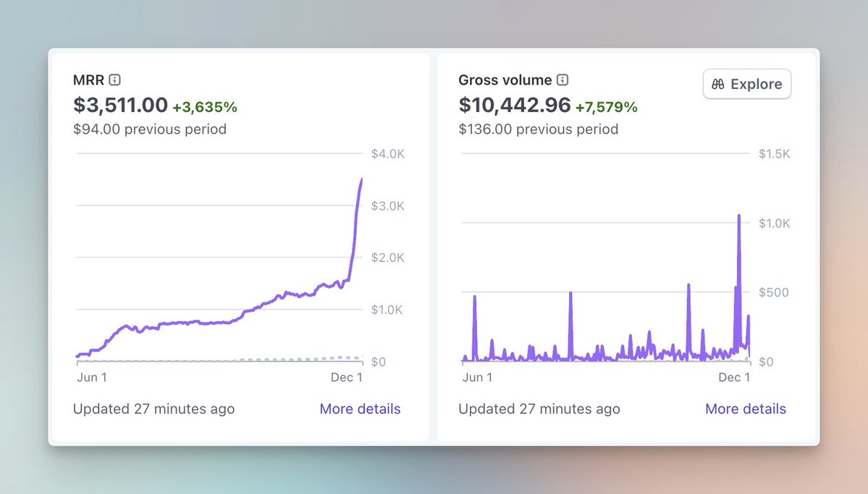This screenshot has width=868, height=494.
Task: Click the MRR info icon
Action: [x=116, y=80]
